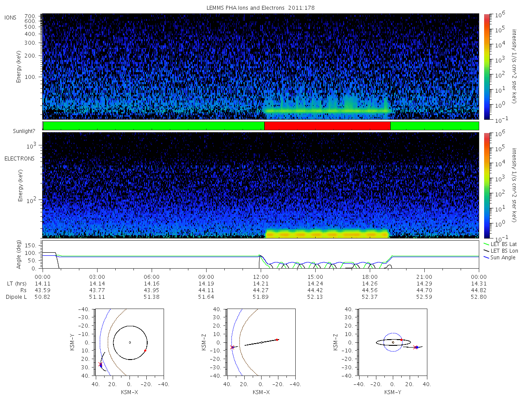532x399 pixels.
Task: Click the ELECTRONS panel label
Action: pos(19,158)
